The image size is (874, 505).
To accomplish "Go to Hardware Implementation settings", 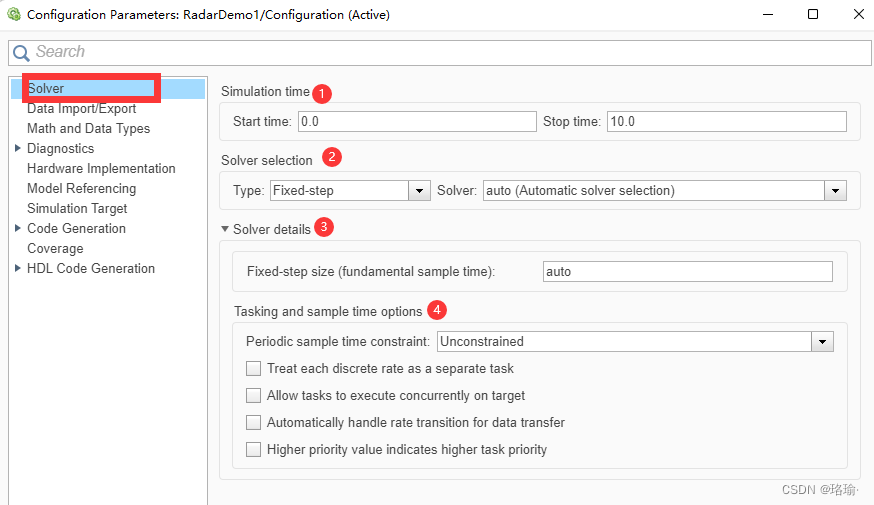I will point(101,169).
